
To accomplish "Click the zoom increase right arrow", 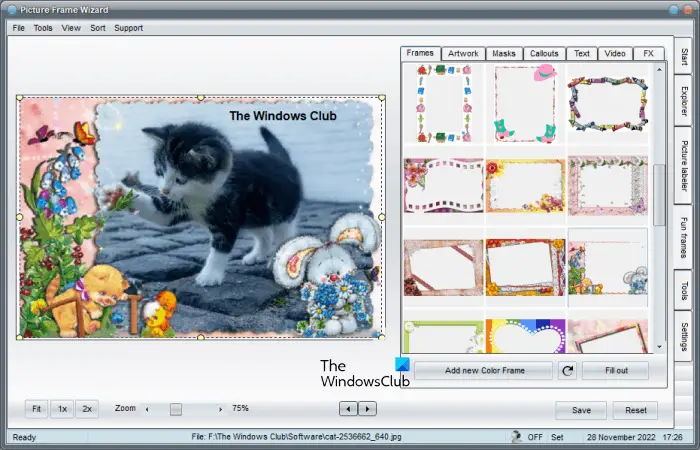I will [x=220, y=409].
